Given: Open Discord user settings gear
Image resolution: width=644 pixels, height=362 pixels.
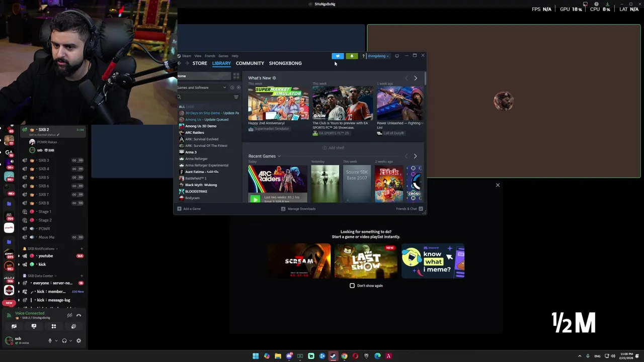Looking at the screenshot, I should (78, 341).
